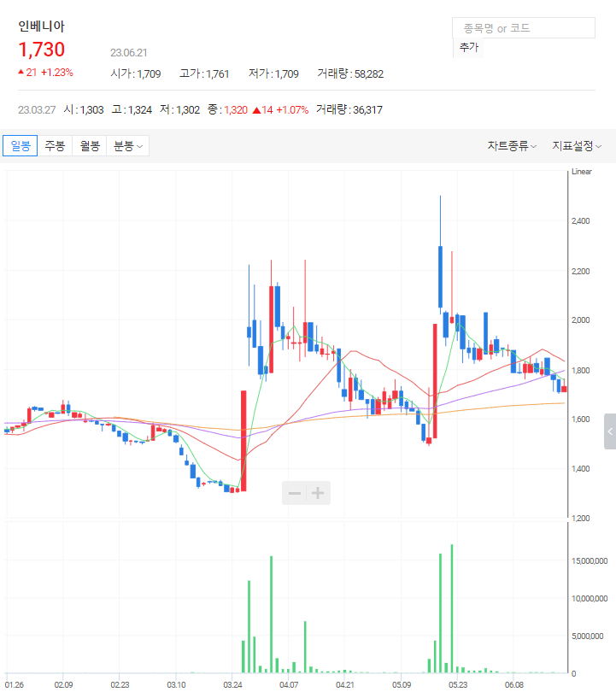Zoom out chart with minus button
616x698 pixels.
point(294,493)
